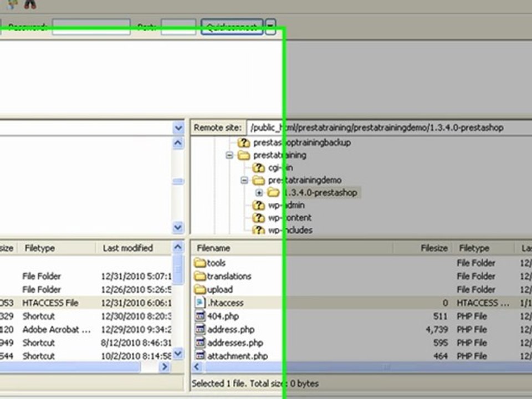Click the Quickconnect button

click(232, 27)
